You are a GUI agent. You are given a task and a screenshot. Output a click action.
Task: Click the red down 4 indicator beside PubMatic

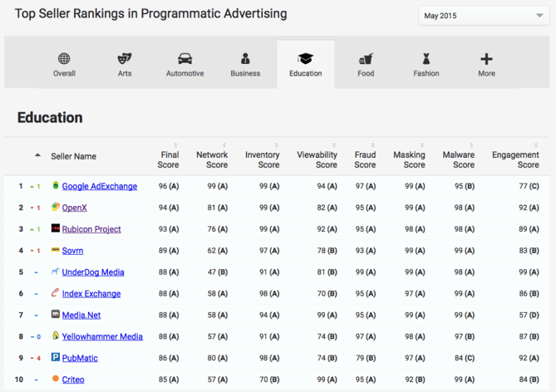[x=35, y=358]
